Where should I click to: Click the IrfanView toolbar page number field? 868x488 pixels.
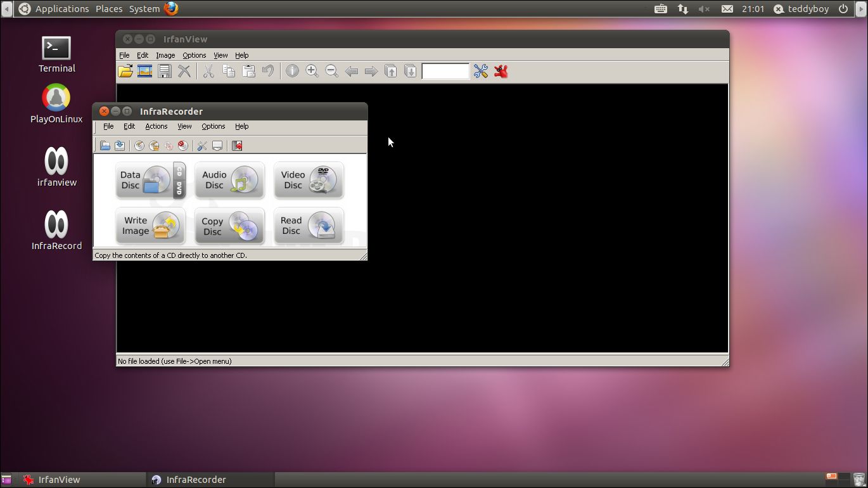445,72
